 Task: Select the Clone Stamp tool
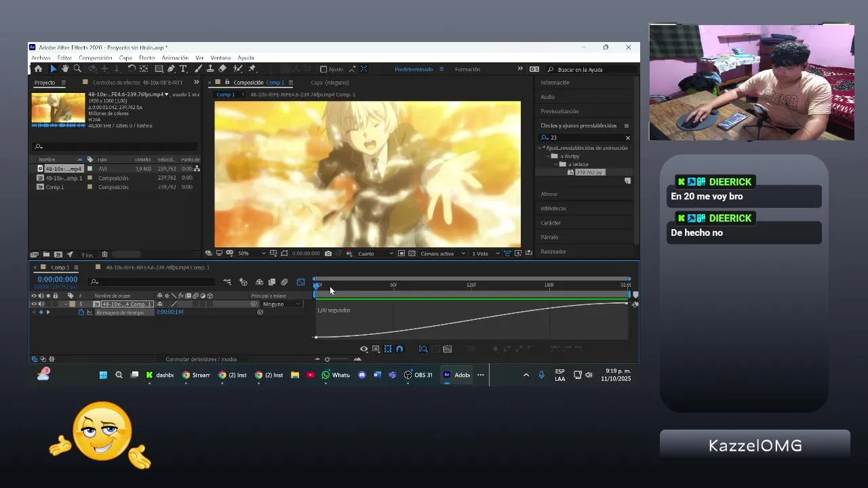[210, 69]
